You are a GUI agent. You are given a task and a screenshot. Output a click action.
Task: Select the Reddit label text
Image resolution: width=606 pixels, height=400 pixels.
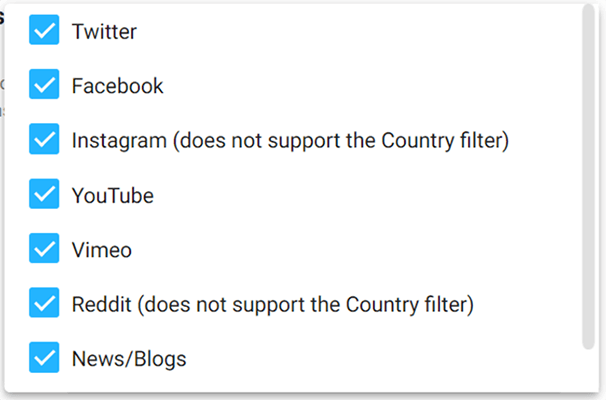point(101,303)
